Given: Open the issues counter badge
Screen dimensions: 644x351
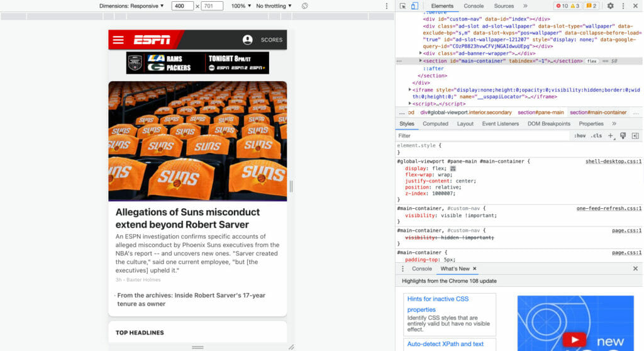Looking at the screenshot, I should (x=591, y=6).
